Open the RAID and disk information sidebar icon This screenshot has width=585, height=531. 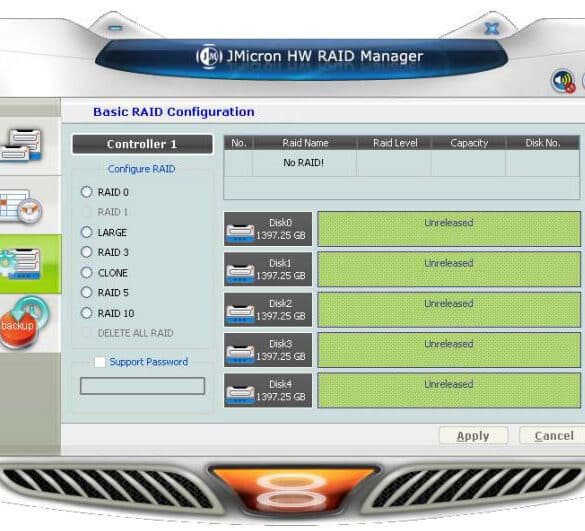click(21, 145)
